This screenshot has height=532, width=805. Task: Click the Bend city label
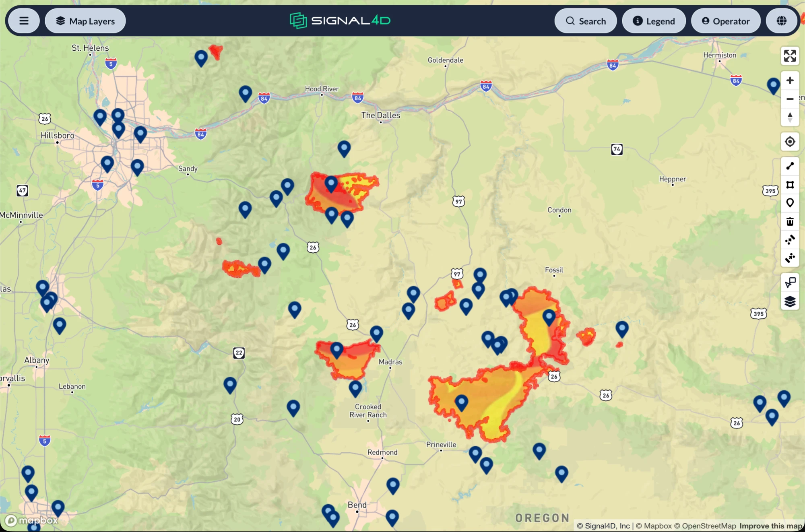tap(357, 505)
